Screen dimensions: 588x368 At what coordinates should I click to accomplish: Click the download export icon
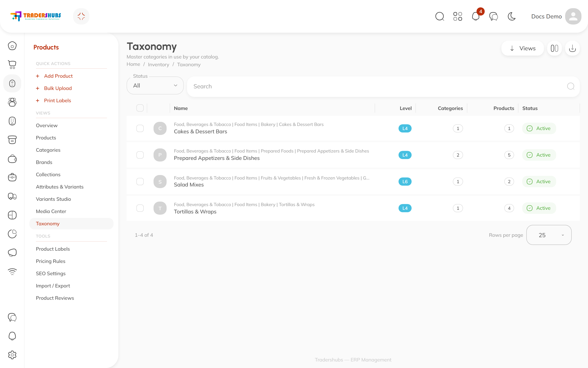[572, 48]
